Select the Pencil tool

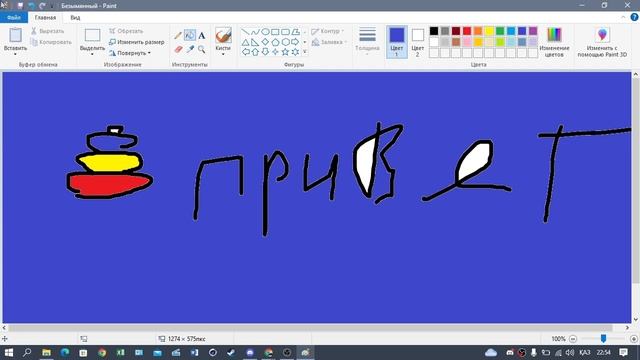pos(178,36)
